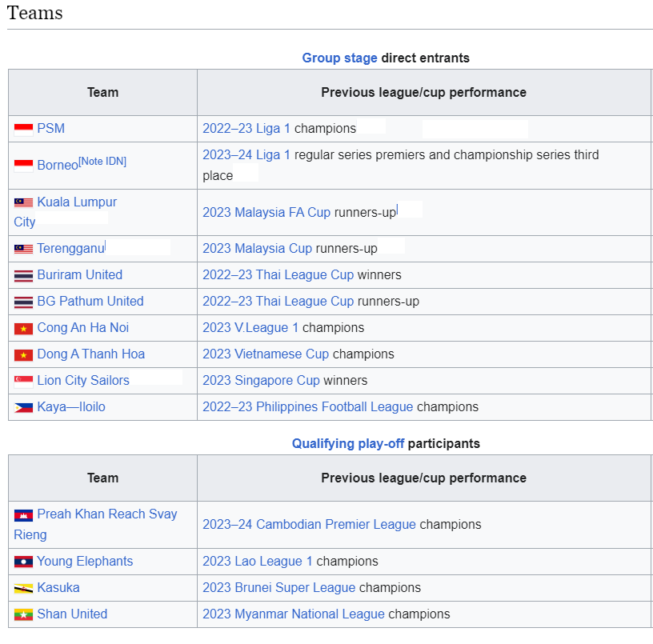Open the Kasuka team link
Screen dimensions: 653x644
point(58,587)
